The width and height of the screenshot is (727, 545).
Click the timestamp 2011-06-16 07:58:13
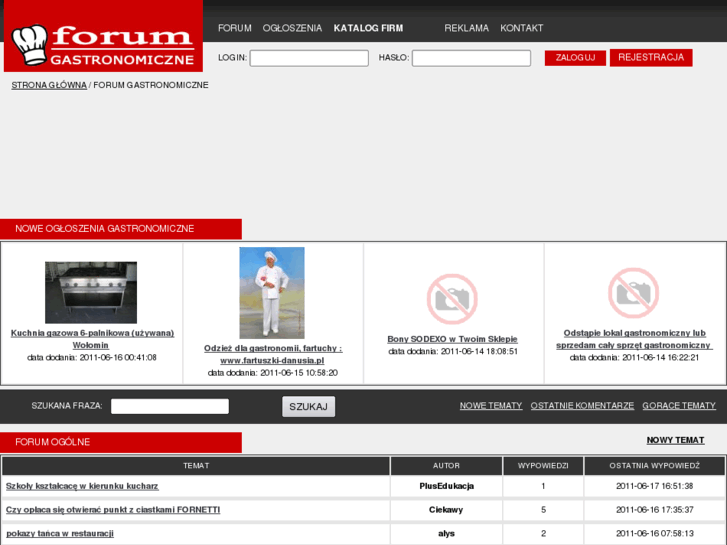(655, 533)
